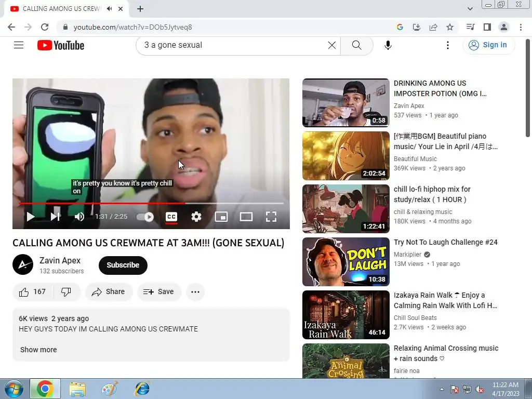Switch to theater mode

tap(246, 217)
